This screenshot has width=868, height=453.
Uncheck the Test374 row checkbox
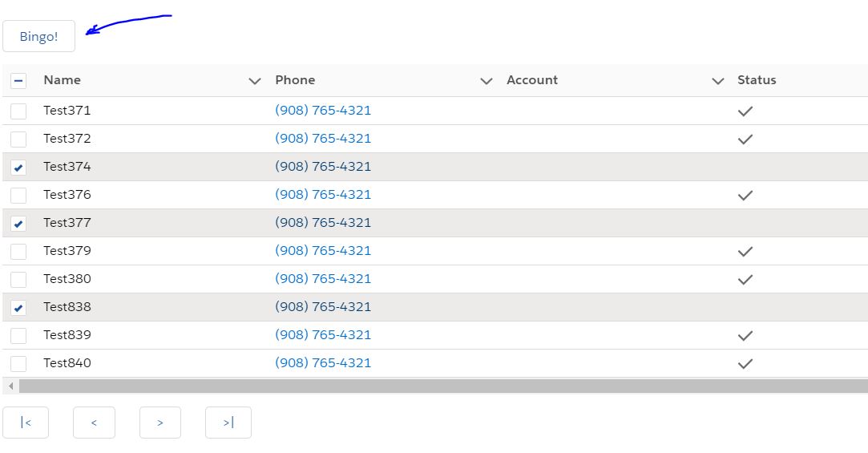tap(18, 168)
